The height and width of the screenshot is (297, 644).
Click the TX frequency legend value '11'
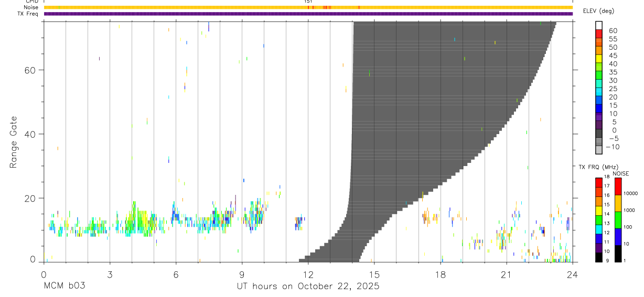pyautogui.click(x=607, y=242)
